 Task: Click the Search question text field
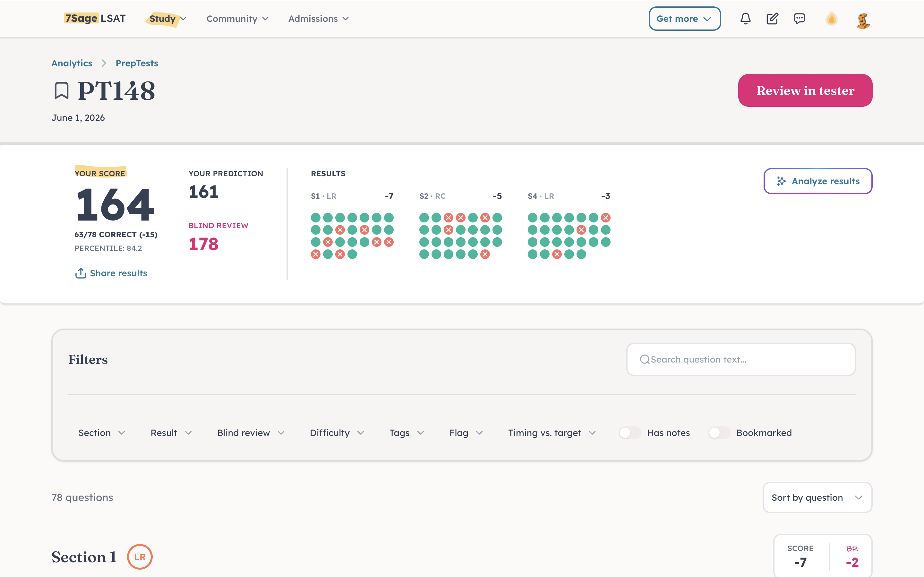[741, 359]
